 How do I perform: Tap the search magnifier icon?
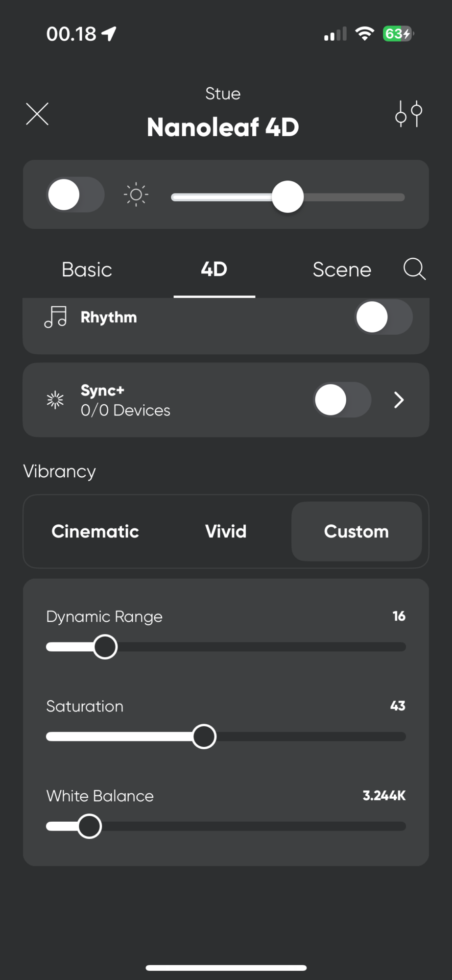(x=414, y=269)
